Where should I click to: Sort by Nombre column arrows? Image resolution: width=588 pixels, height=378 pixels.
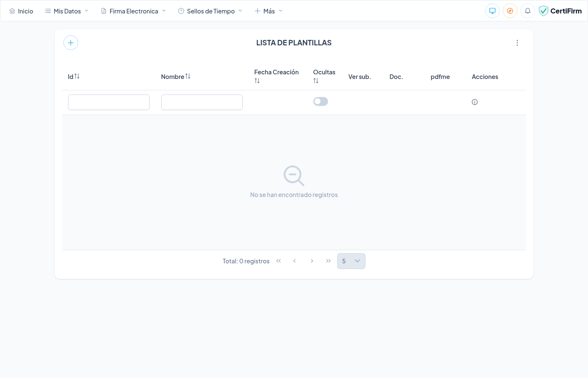(188, 76)
